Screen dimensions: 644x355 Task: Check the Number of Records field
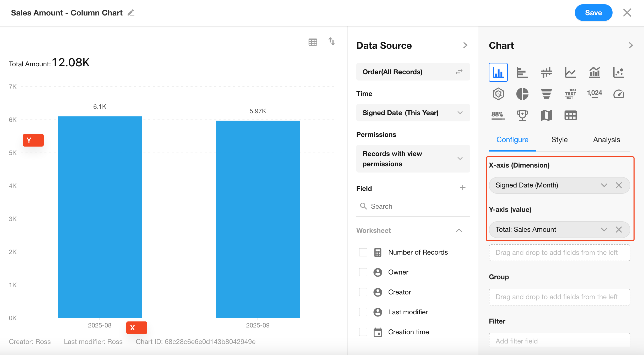pyautogui.click(x=363, y=252)
